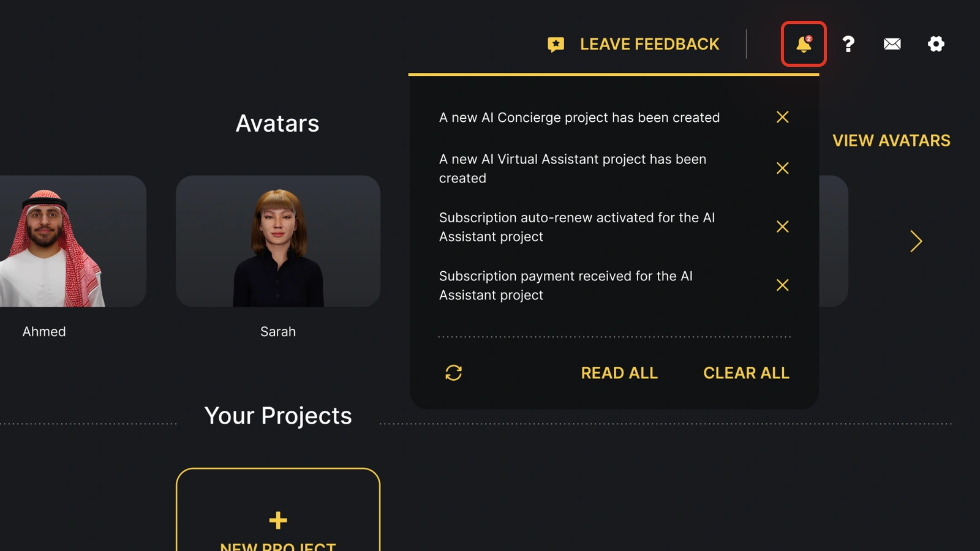Viewport: 980px width, 551px height.
Task: Click the Avatars section heading
Action: [277, 124]
